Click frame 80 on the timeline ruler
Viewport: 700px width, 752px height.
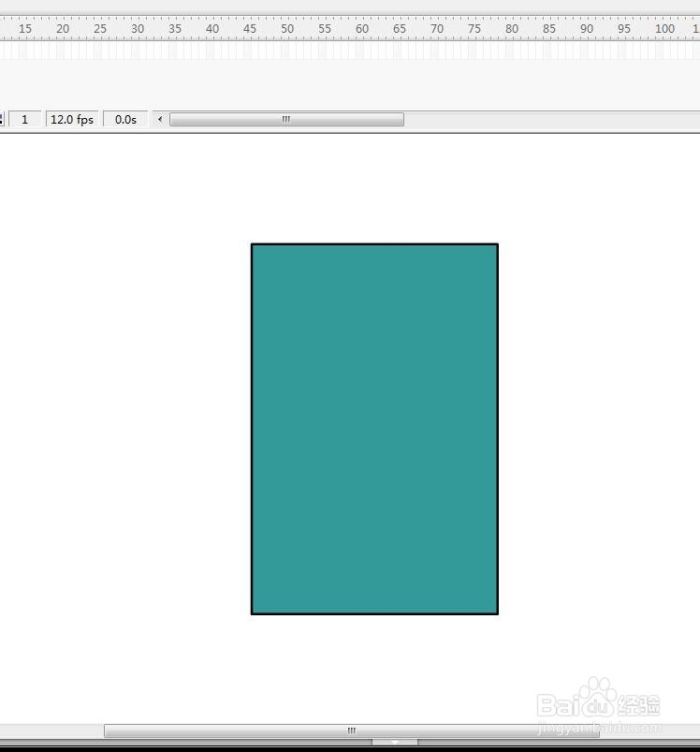(x=512, y=29)
